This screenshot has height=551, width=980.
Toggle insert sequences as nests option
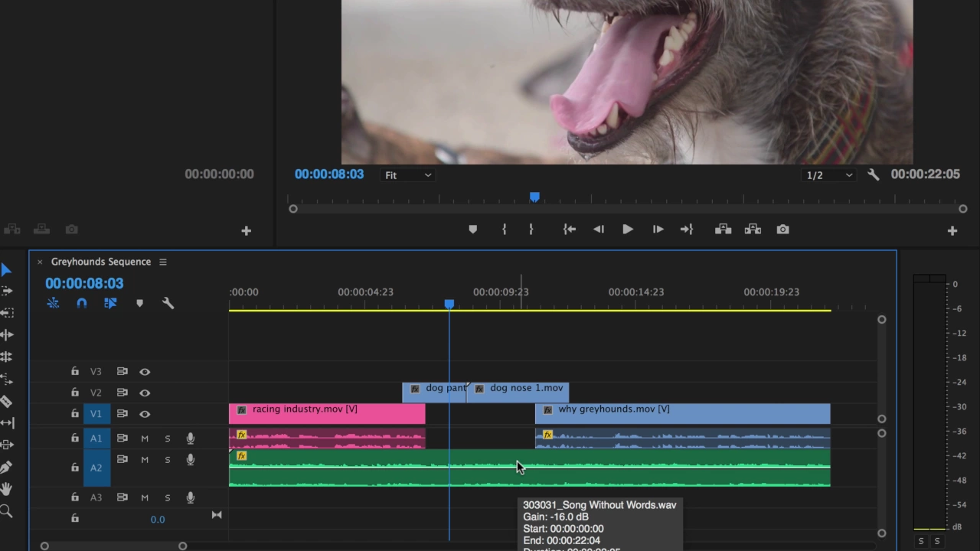coord(53,304)
